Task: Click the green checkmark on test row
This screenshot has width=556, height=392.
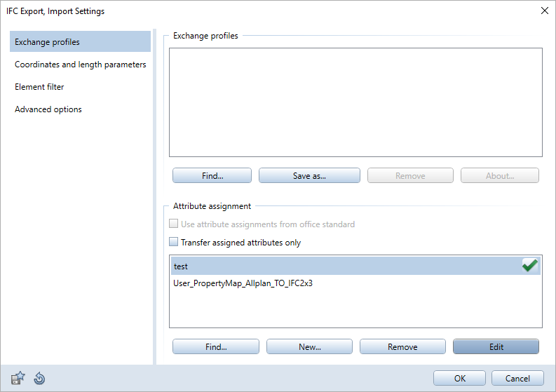Action: click(x=530, y=266)
